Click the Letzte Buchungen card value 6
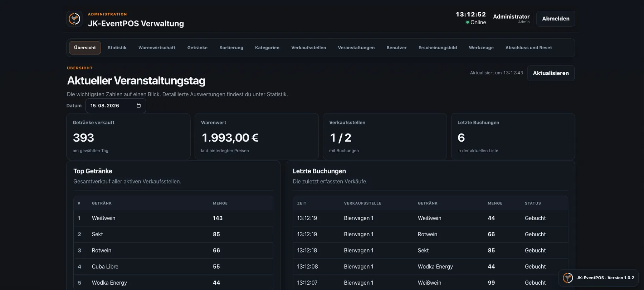This screenshot has height=290, width=644. [x=461, y=138]
